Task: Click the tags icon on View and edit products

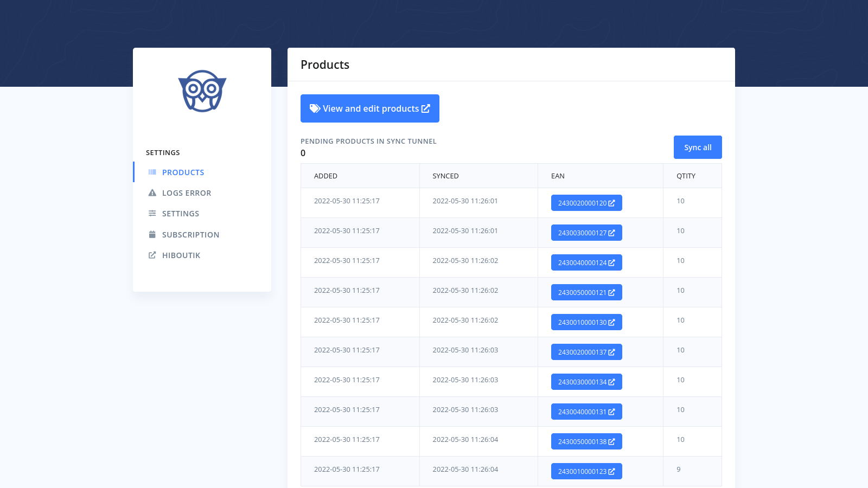Action: 315,108
